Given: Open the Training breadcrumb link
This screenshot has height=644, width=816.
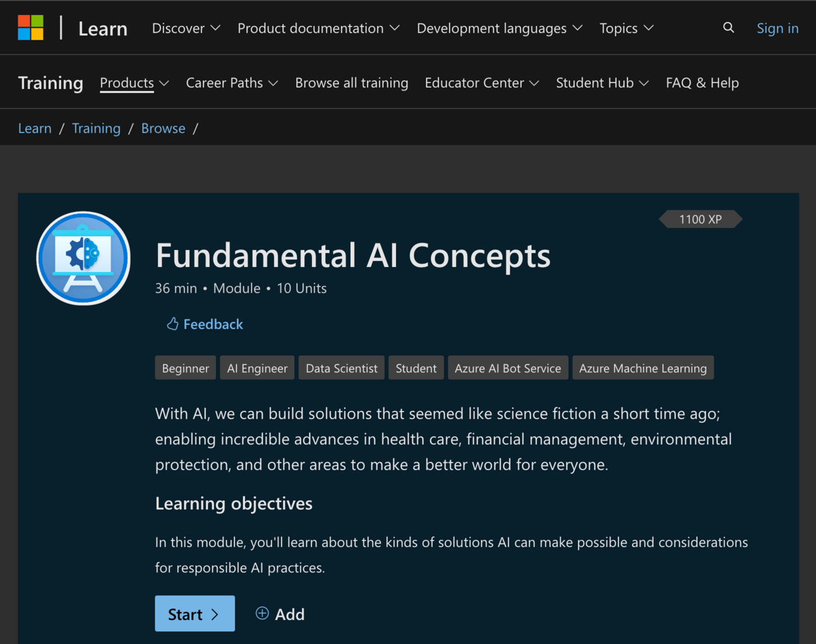Looking at the screenshot, I should coord(96,128).
